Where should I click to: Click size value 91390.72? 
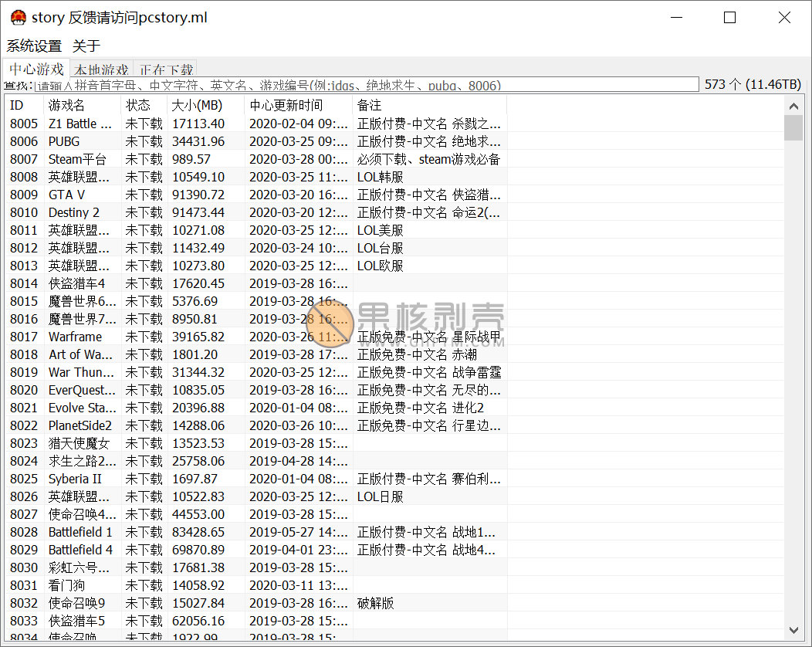[x=198, y=195]
